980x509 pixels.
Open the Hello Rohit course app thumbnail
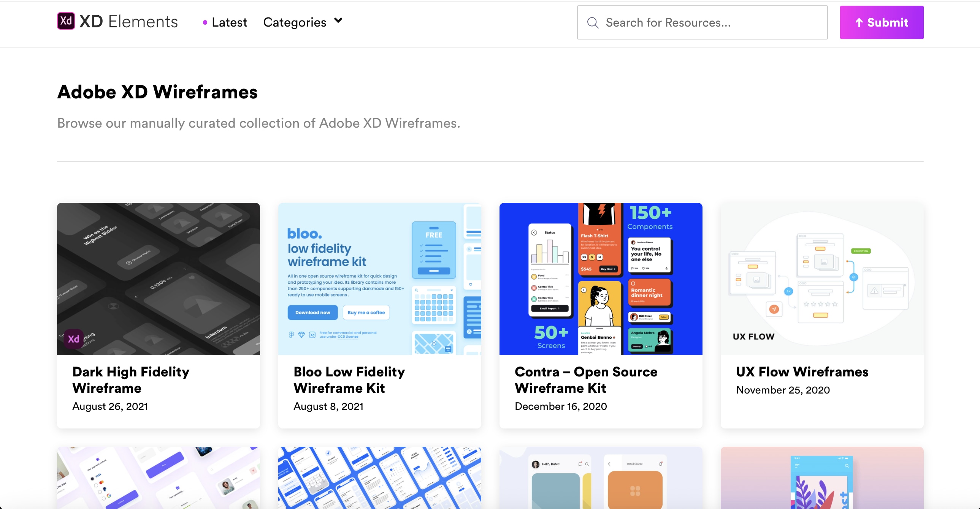[601, 477]
